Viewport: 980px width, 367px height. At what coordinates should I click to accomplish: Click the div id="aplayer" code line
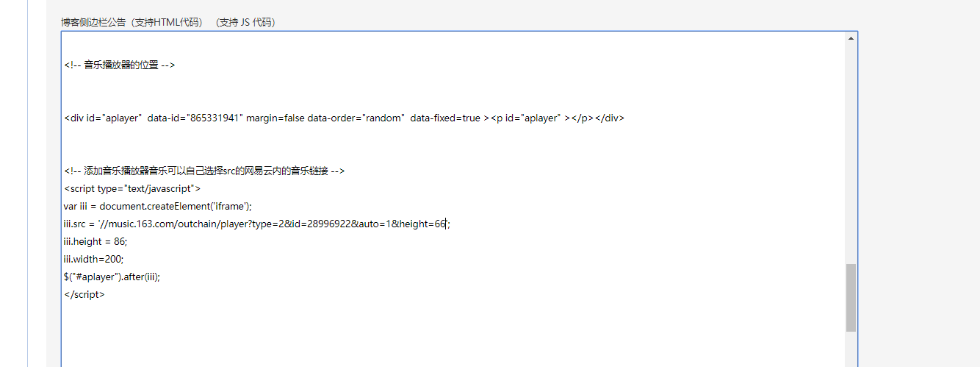coord(344,118)
